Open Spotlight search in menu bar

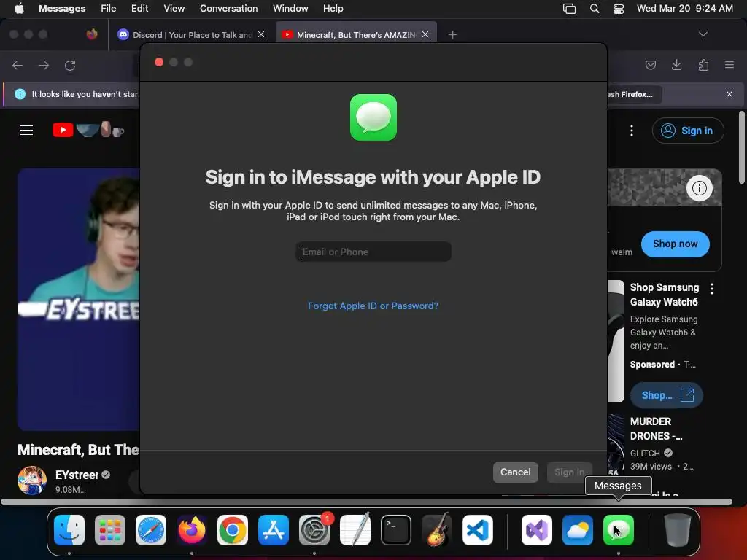pos(594,9)
